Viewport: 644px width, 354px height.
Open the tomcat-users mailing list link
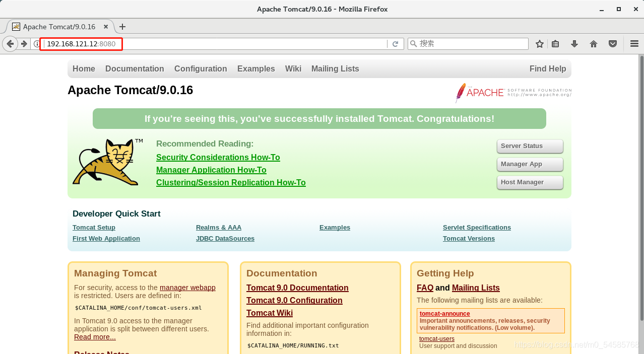click(x=437, y=339)
